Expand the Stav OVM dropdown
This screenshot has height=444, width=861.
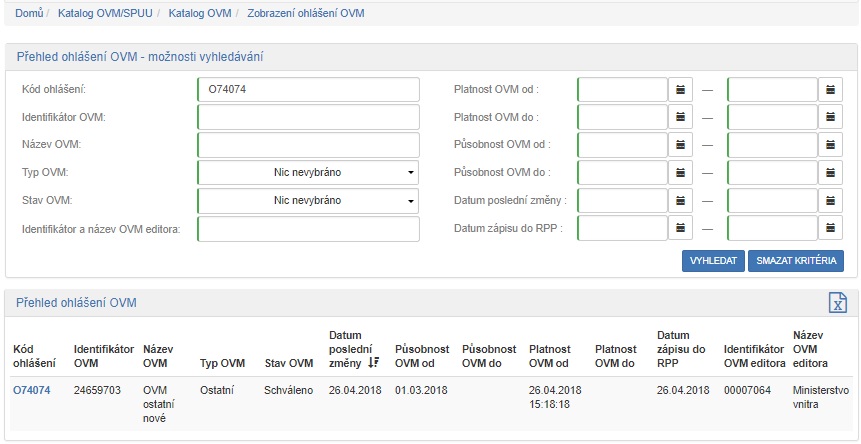308,201
